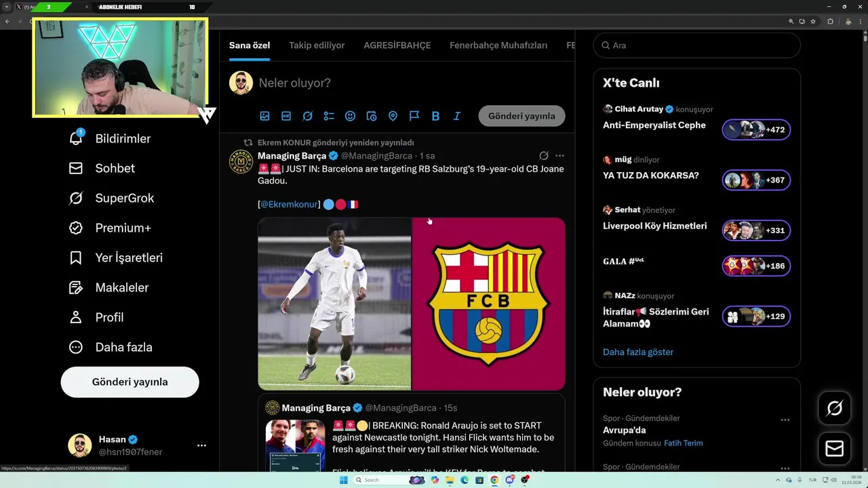This screenshot has width=868, height=488.
Task: Switch to the AGRESİFBAHÇE tab
Action: click(x=397, y=45)
